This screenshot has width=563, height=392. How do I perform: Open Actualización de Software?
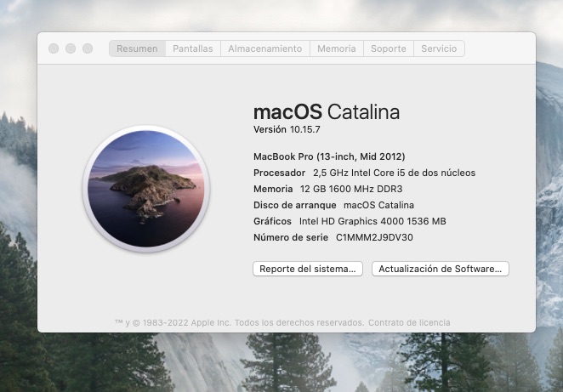[x=440, y=269]
